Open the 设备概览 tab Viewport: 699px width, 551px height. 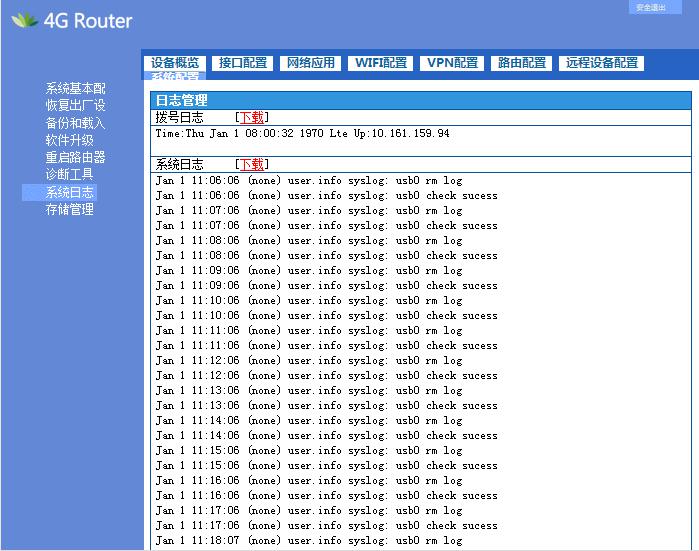(x=175, y=63)
